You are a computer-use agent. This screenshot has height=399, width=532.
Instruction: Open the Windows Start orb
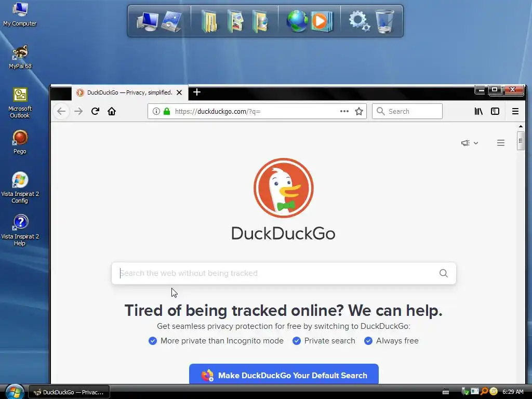tap(14, 392)
